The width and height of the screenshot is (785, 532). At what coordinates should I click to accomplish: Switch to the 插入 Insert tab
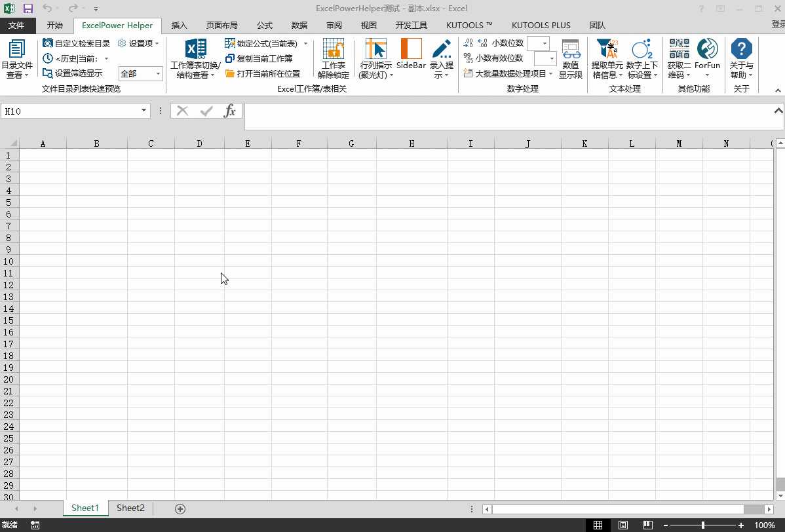tap(179, 25)
